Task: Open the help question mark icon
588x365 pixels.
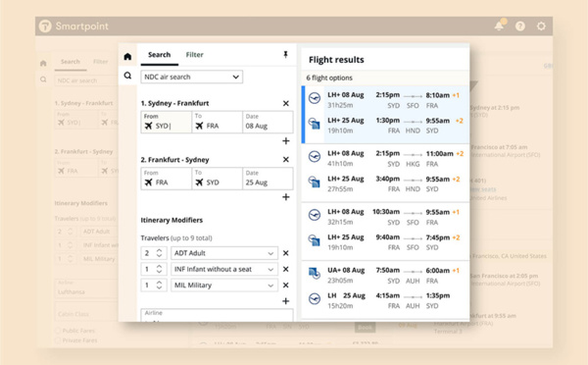Action: tap(520, 26)
